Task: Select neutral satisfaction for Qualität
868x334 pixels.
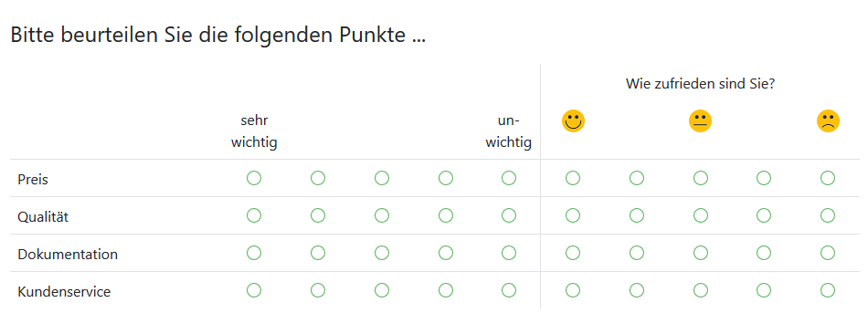Action: click(700, 215)
